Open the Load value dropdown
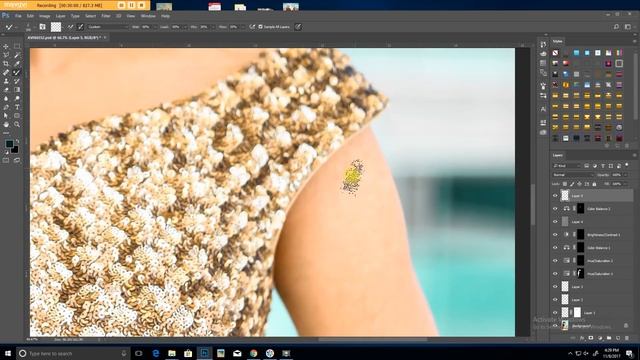640x360 pixels. coord(185,27)
